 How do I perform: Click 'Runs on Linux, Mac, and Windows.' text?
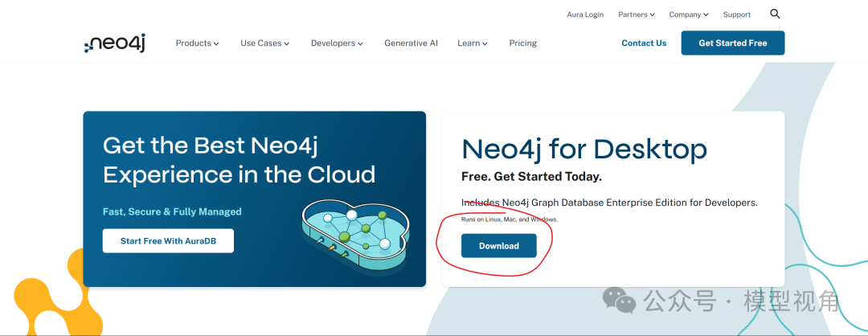click(x=510, y=219)
